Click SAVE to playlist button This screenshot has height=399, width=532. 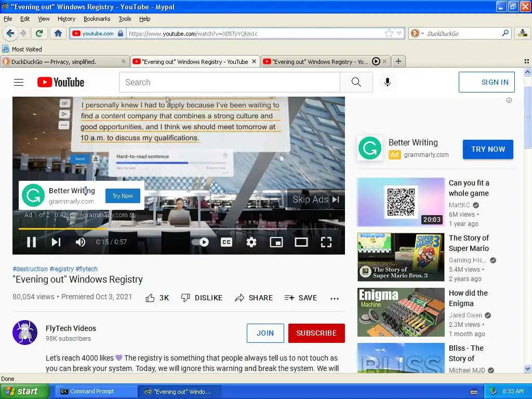click(x=301, y=298)
